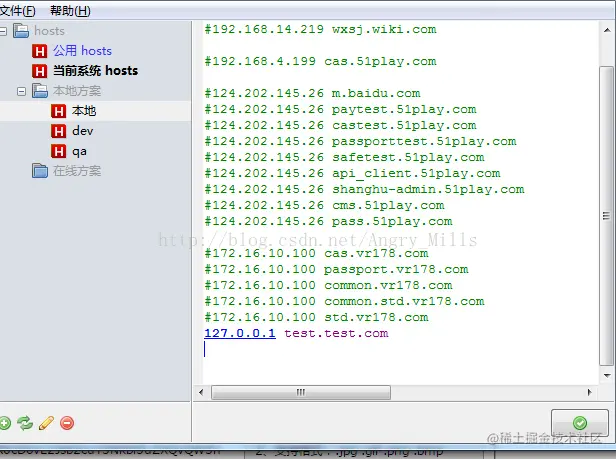Click the H icon beside 公用 hosts
Image resolution: width=616 pixels, height=459 pixels.
coord(39,51)
